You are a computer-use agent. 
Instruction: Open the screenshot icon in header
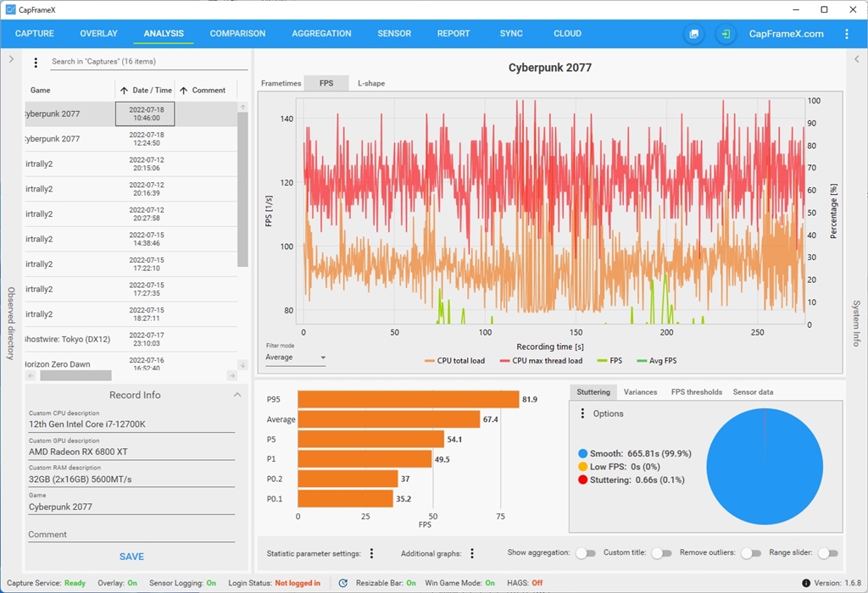[693, 34]
